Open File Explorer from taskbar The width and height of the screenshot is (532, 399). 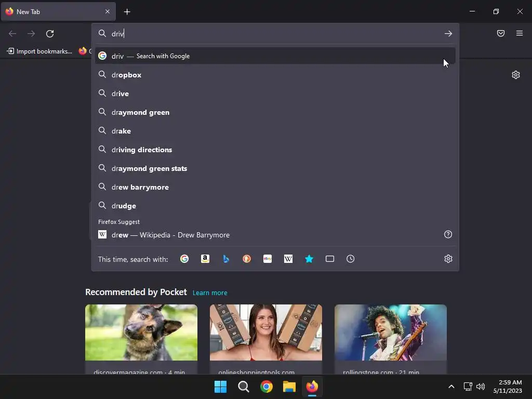tap(289, 387)
